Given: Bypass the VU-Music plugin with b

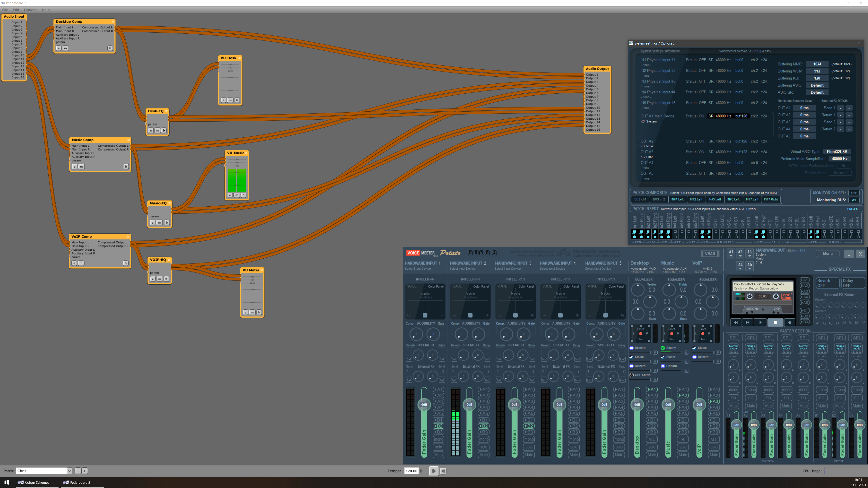Looking at the screenshot, I should [x=243, y=195].
